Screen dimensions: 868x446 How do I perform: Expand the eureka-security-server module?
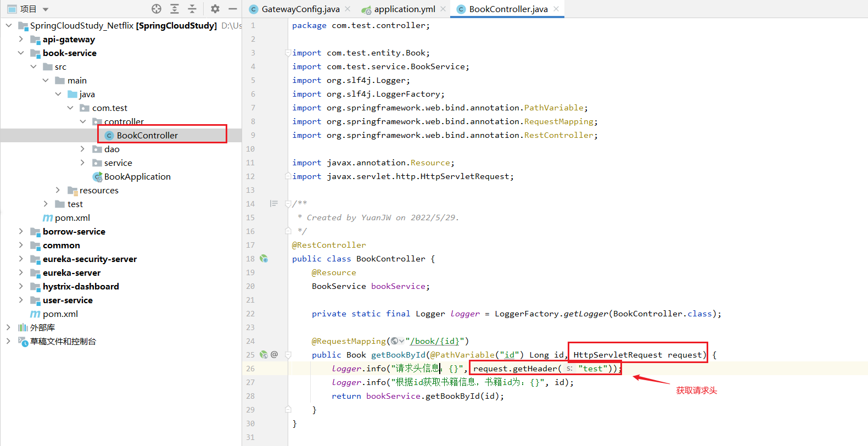(x=21, y=259)
